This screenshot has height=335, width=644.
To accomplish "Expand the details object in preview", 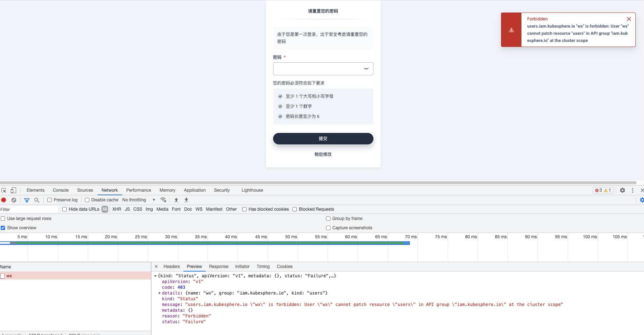I will pos(160,293).
